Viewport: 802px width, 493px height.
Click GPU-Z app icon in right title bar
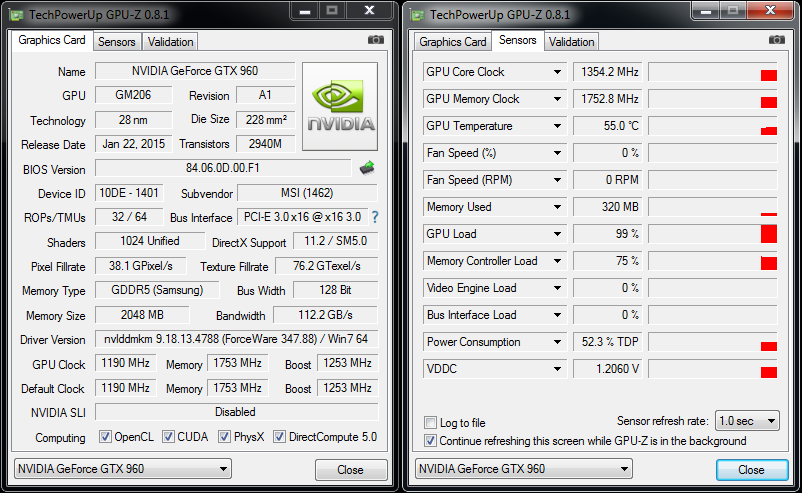pyautogui.click(x=417, y=15)
